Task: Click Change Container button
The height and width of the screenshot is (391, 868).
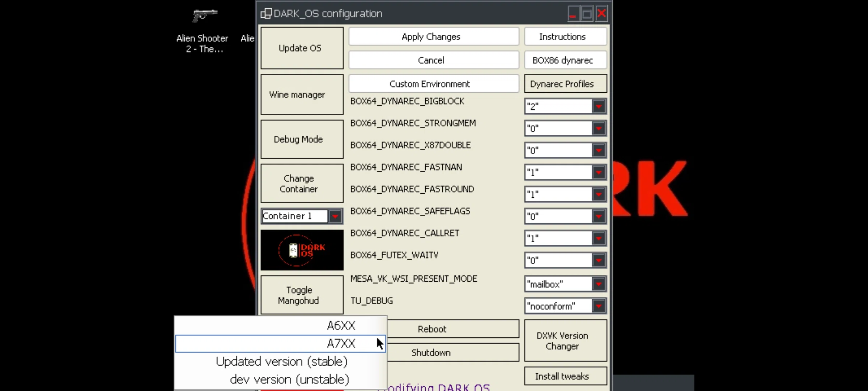Action: [302, 184]
